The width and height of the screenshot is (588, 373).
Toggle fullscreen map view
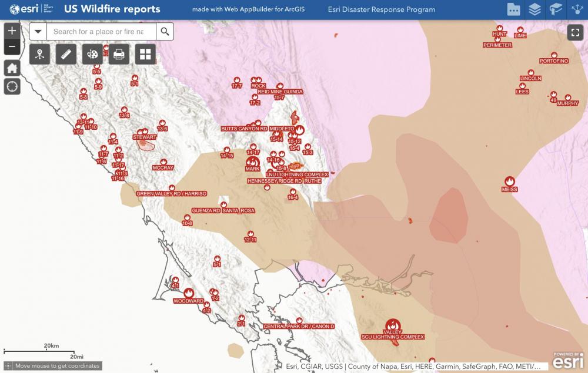575,32
